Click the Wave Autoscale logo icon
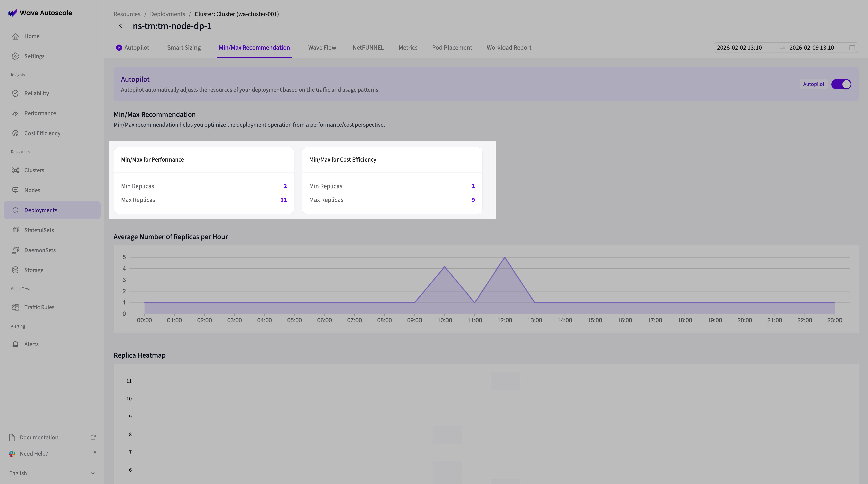This screenshot has width=868, height=484. [x=12, y=13]
